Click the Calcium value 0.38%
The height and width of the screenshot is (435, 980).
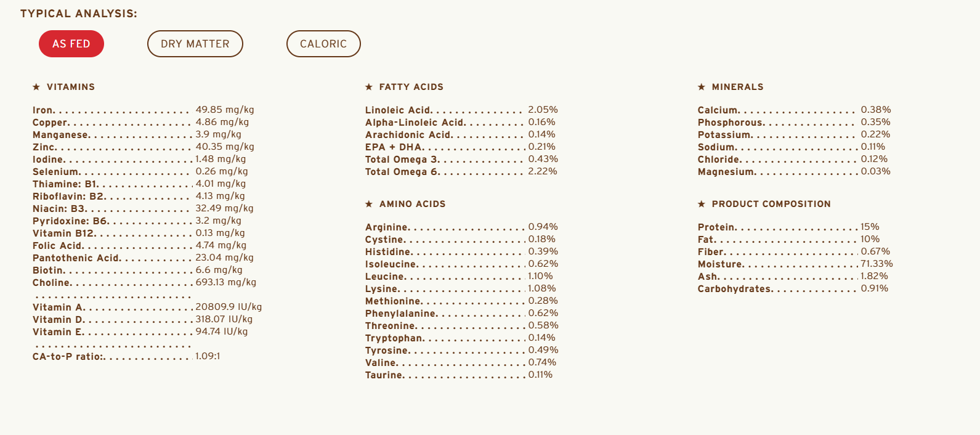click(x=876, y=110)
